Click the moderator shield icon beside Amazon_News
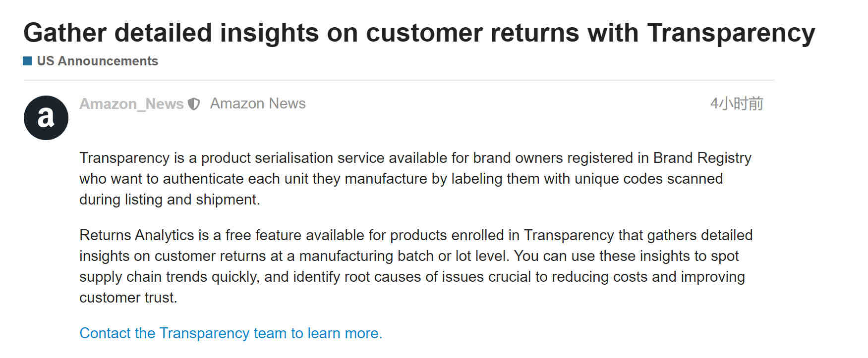This screenshot has width=868, height=358. tap(194, 104)
